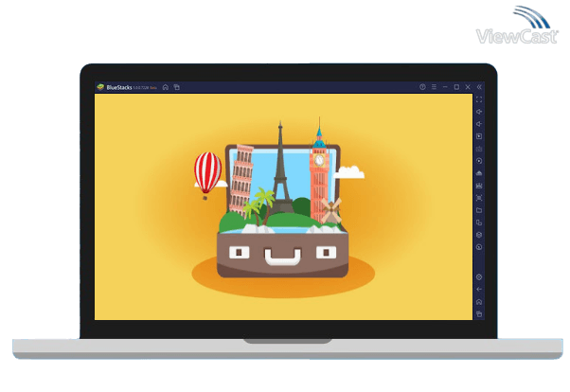570x392 pixels.
Task: Maximize the BlueStacks window
Action: pos(456,87)
